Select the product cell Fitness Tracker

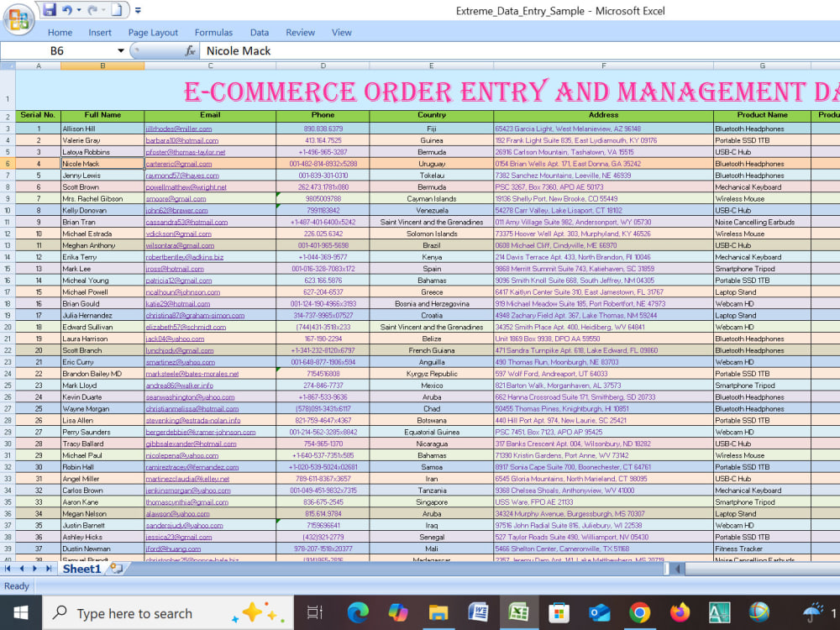pos(762,549)
